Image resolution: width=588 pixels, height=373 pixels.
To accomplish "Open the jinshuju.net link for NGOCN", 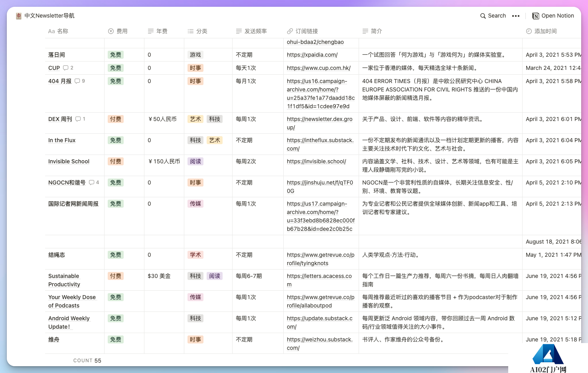I will click(320, 187).
